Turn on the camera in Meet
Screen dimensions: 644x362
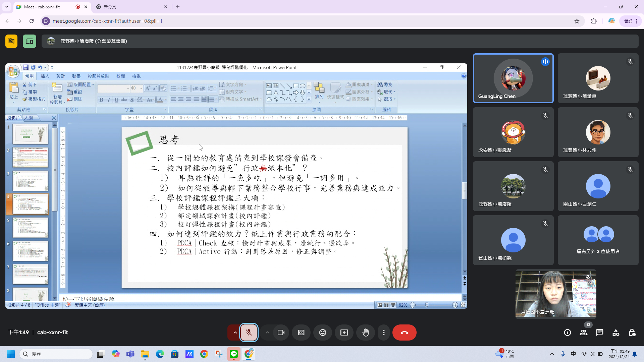281,333
